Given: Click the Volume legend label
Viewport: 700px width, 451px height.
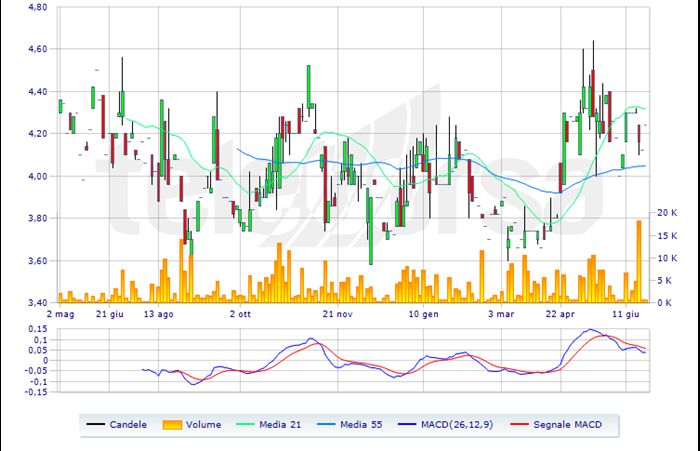Looking at the screenshot, I should click(204, 425).
